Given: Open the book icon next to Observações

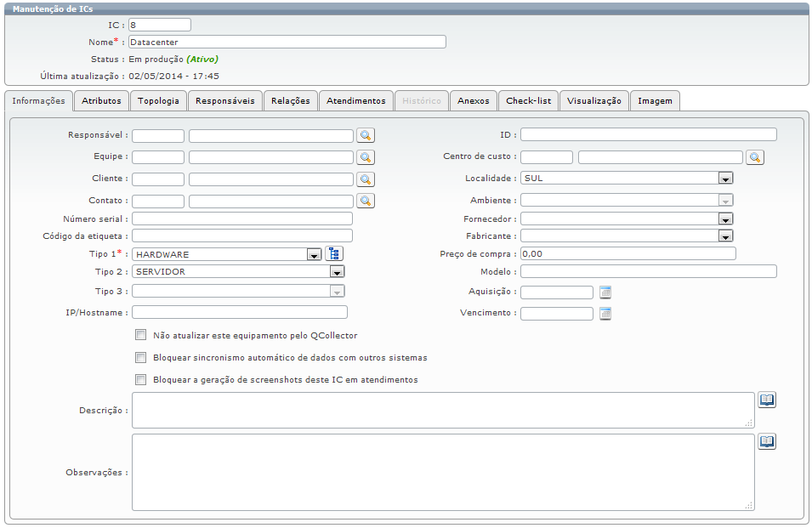Looking at the screenshot, I should coord(767,441).
